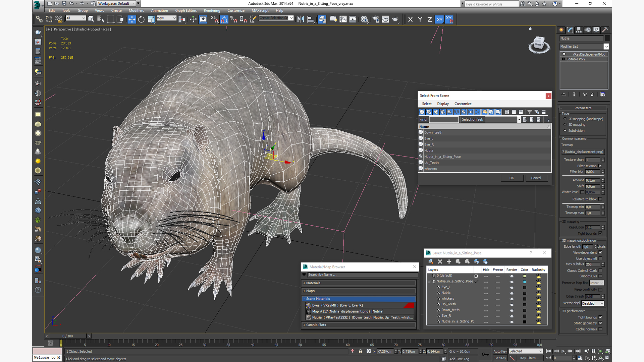This screenshot has width=644, height=362.
Task: Select the Select and Link tool
Action: coord(39,19)
